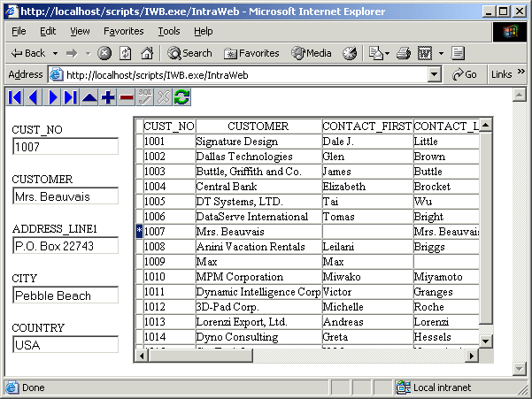
Task: Click the COUNTRY input field
Action: [66, 344]
